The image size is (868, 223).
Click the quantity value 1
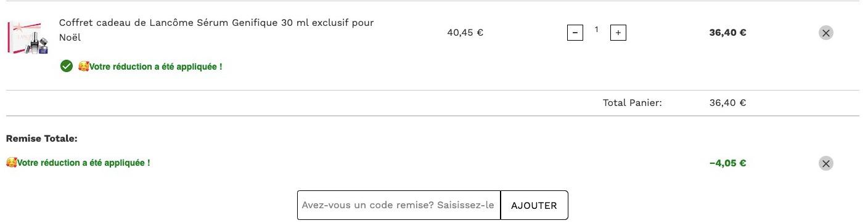click(596, 30)
